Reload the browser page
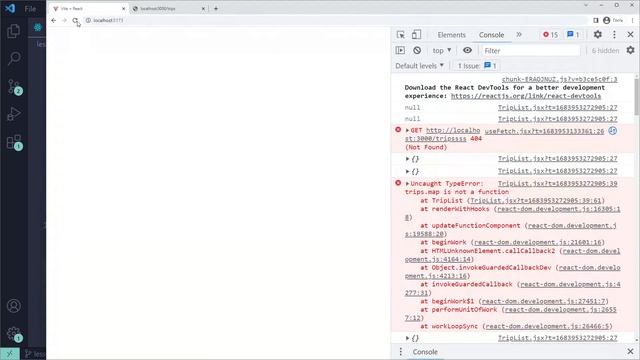Image resolution: width=640 pixels, height=360 pixels. click(x=75, y=20)
